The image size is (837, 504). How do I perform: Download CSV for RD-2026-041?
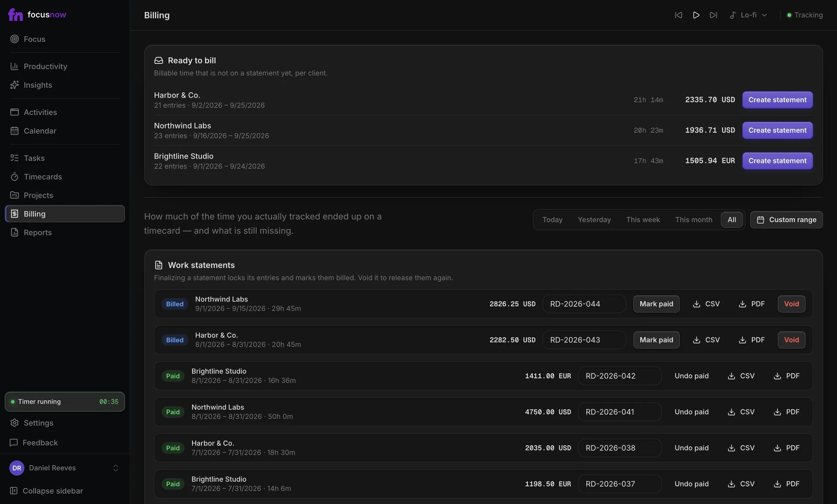(741, 412)
